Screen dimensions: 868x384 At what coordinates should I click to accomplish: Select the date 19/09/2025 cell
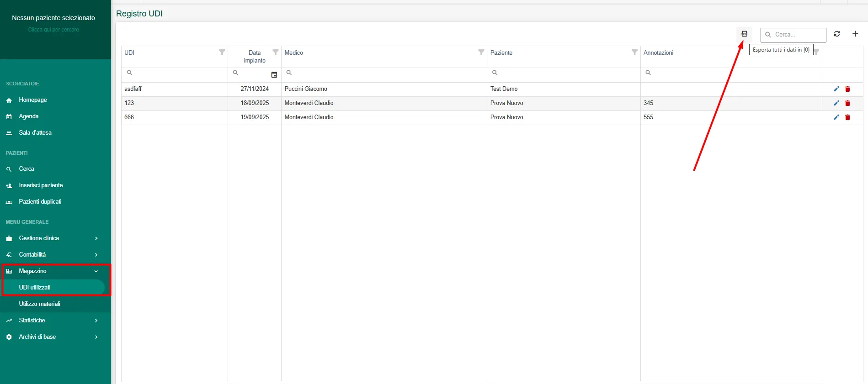pyautogui.click(x=255, y=117)
